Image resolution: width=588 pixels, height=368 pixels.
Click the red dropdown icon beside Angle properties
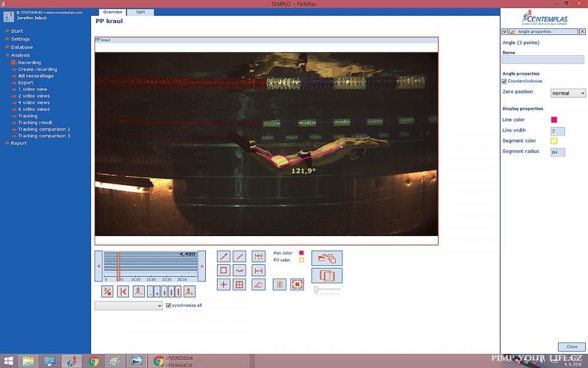505,32
